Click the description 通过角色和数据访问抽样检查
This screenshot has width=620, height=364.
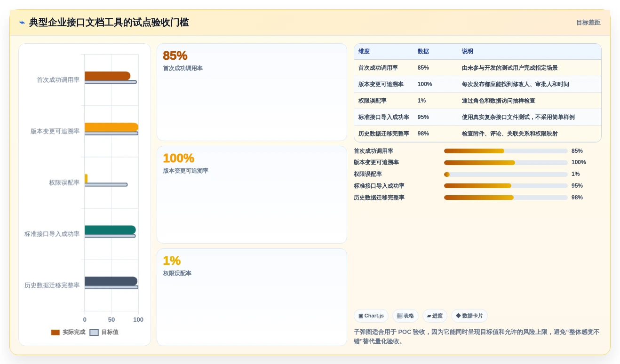click(499, 101)
